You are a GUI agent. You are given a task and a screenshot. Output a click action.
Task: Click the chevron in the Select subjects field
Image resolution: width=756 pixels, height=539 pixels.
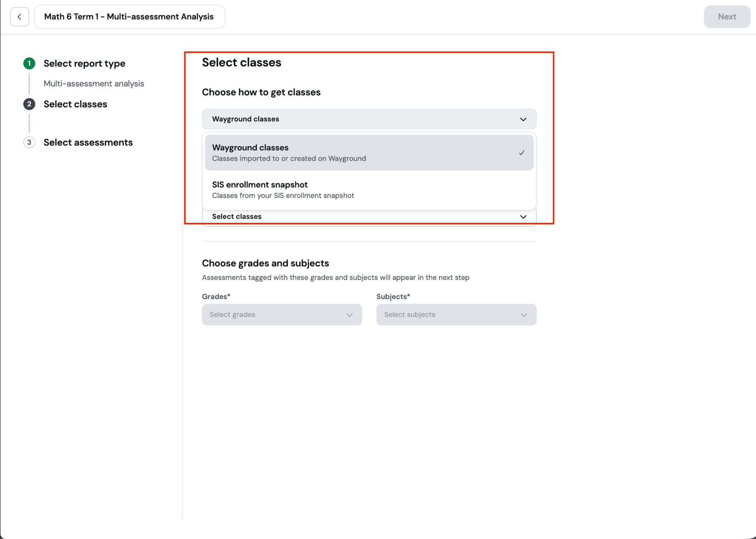pos(524,315)
